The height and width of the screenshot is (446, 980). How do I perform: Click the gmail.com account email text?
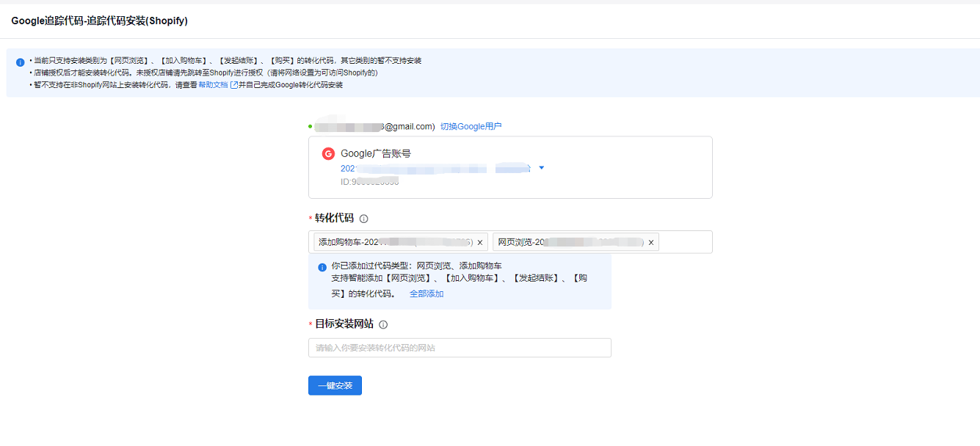coord(374,126)
